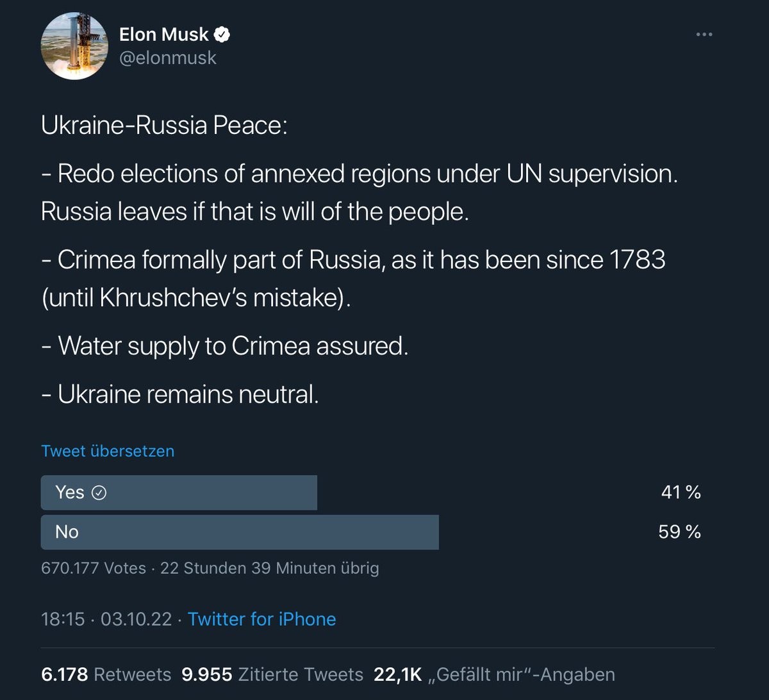Open the @elonmusk handle link
769x700 pixels.
coord(168,58)
